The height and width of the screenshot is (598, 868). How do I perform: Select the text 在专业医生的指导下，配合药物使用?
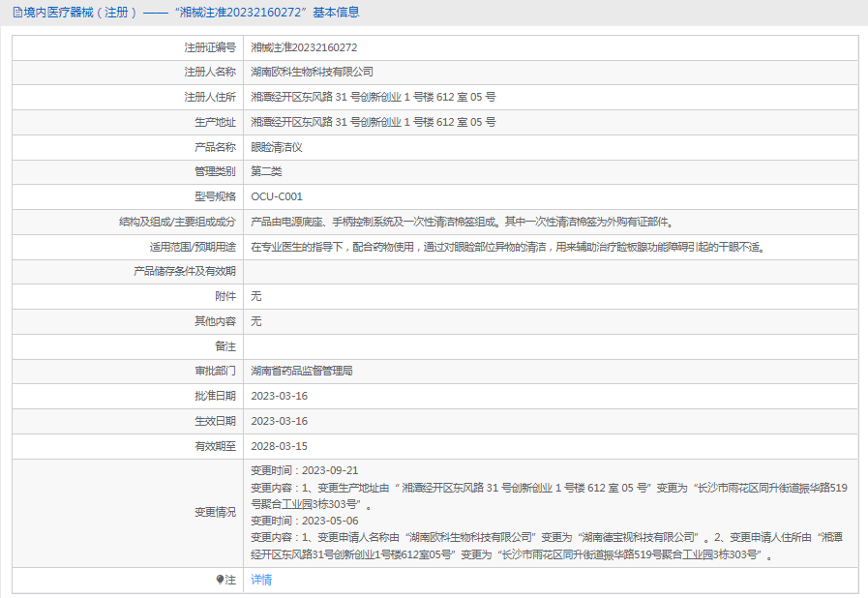332,247
